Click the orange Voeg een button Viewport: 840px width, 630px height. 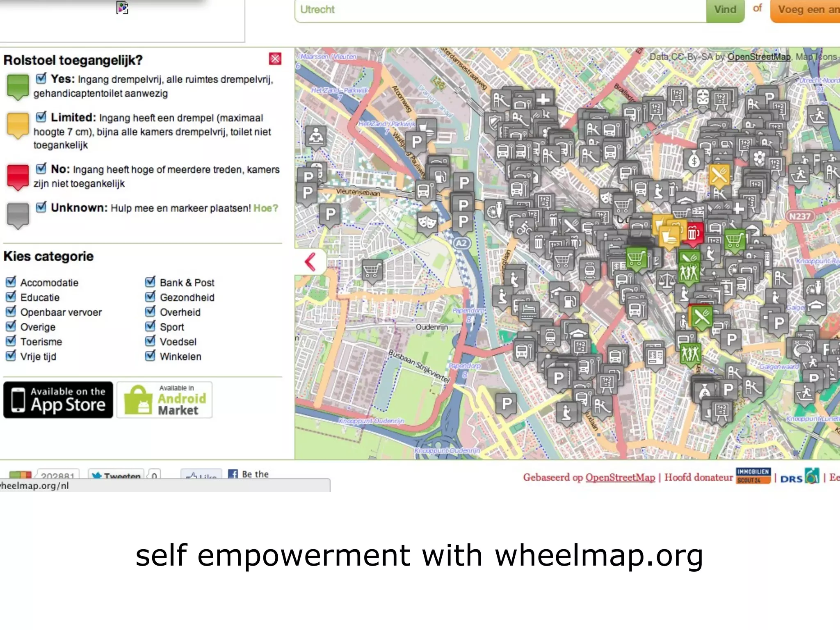pos(805,10)
